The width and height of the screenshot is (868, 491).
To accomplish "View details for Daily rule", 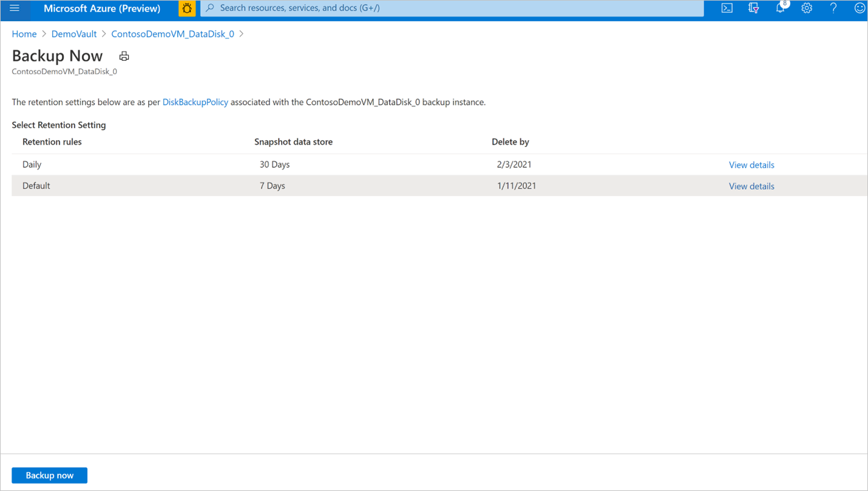I will point(751,165).
